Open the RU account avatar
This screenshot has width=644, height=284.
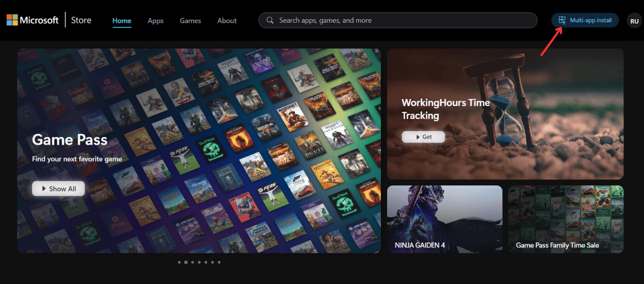(634, 21)
